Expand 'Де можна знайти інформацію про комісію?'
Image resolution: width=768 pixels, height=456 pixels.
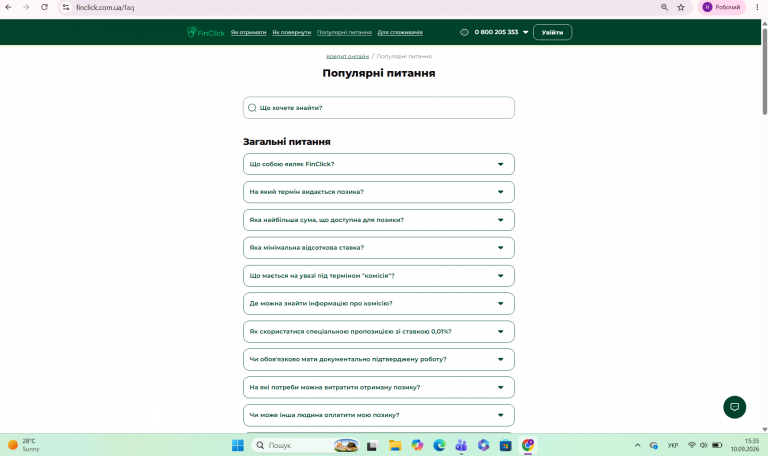[x=379, y=304]
